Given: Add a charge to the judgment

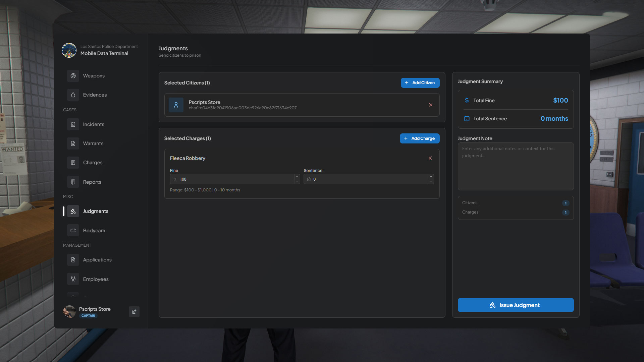Looking at the screenshot, I should click(x=420, y=138).
